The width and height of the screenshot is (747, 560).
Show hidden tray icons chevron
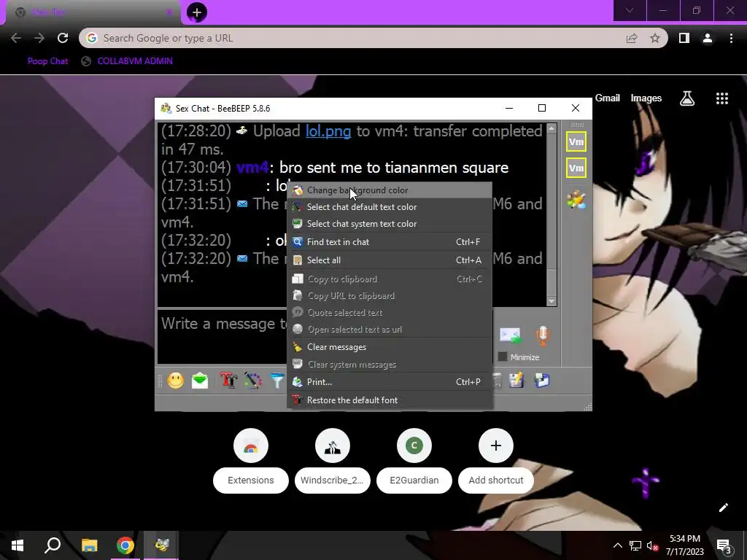click(617, 545)
